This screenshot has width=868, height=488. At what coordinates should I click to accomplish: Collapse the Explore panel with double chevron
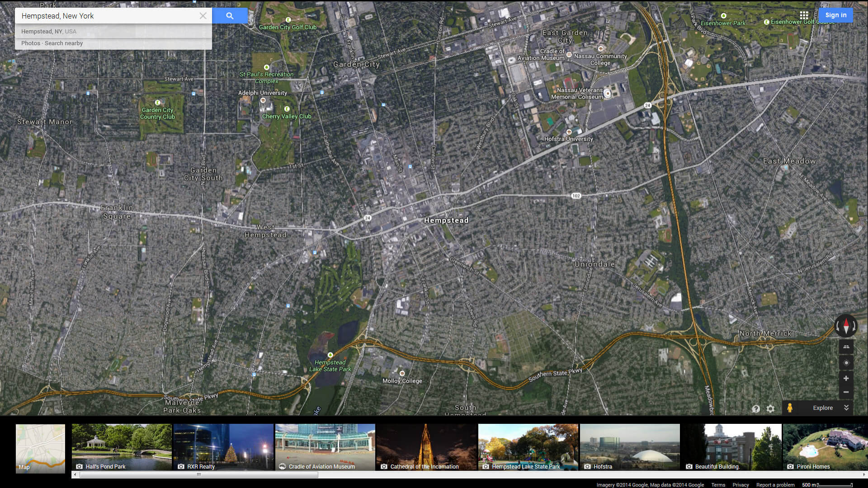pos(846,408)
